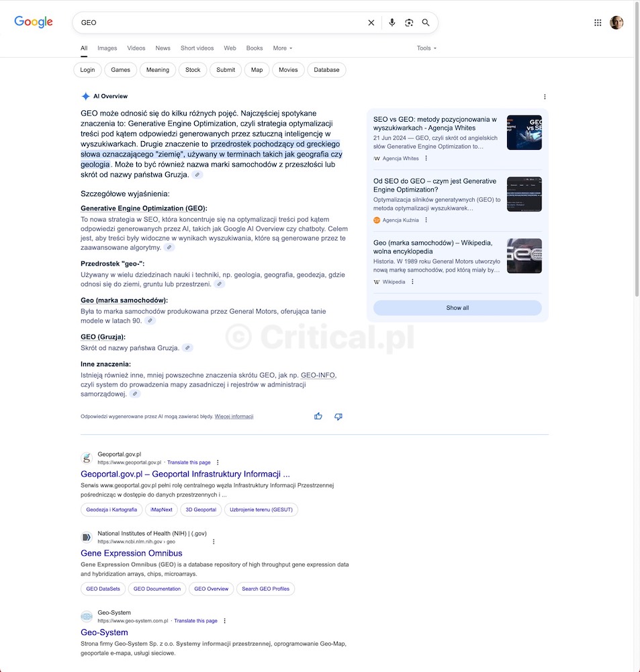This screenshot has height=672, width=640.
Task: Click source link icon after 'gruntu lub przestrzeni.'
Action: [220, 284]
